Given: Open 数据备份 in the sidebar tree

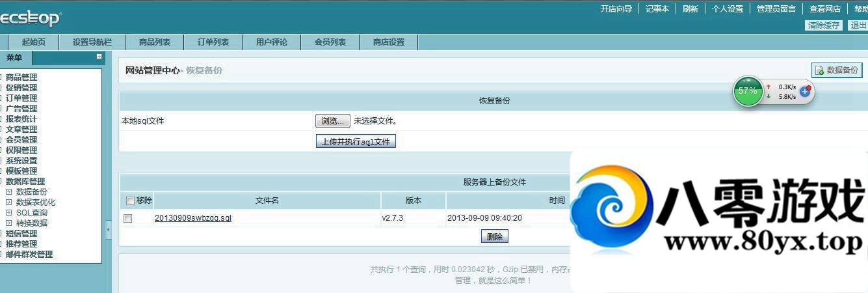Looking at the screenshot, I should coord(31,192).
